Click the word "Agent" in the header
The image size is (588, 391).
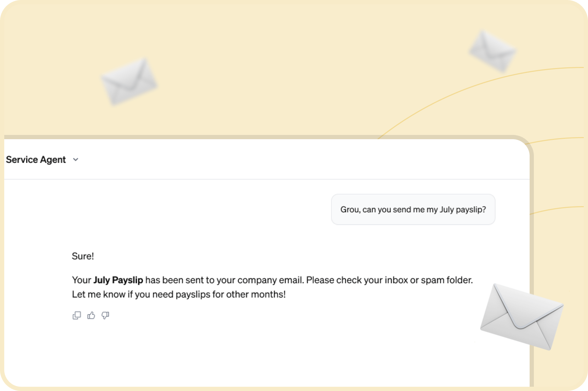pos(53,160)
